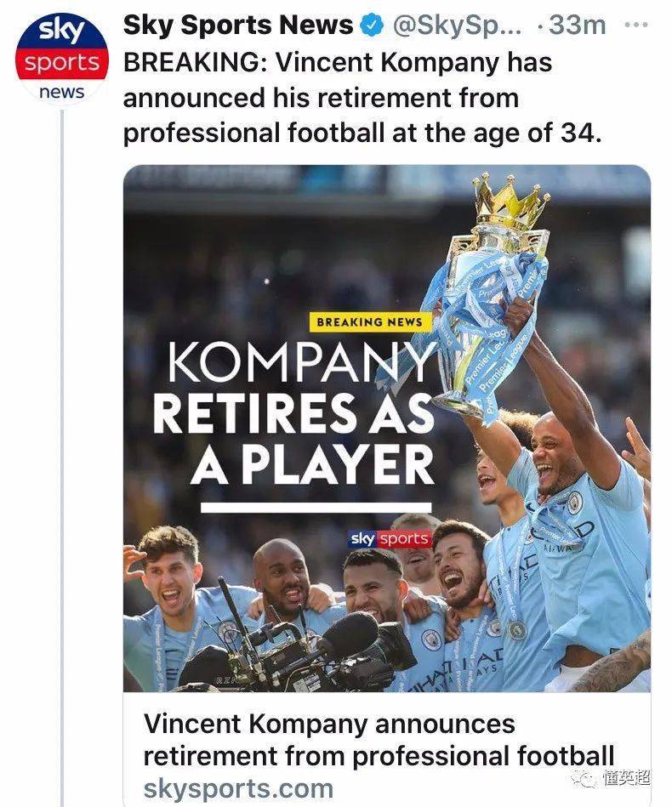Open the card title about Kompany announcing retirement

pos(379,738)
